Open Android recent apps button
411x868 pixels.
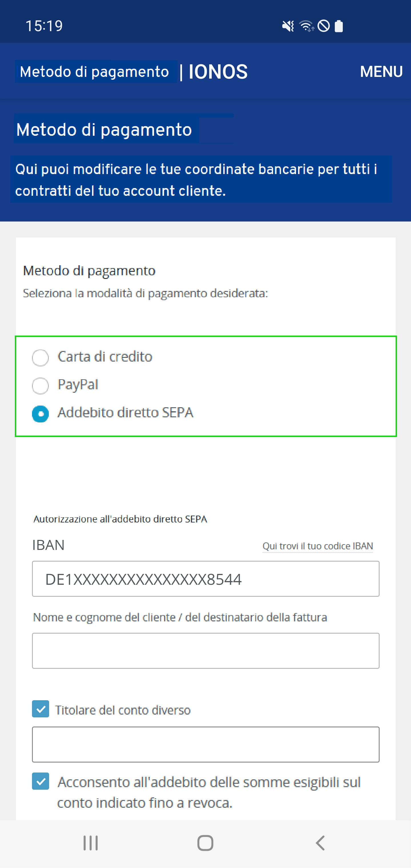(x=90, y=843)
